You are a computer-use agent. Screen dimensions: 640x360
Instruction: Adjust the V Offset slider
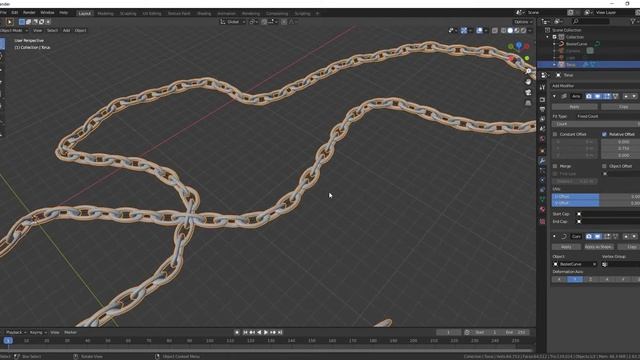pos(596,203)
